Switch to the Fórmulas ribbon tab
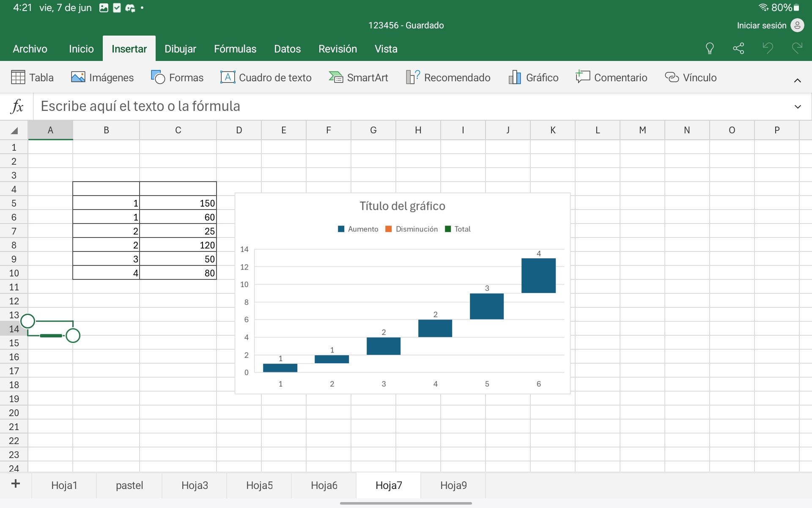 coord(235,49)
